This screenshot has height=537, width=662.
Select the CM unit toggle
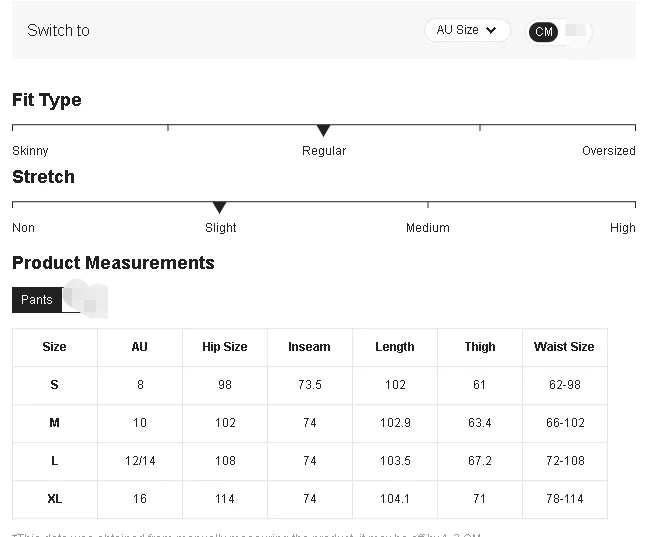544,32
